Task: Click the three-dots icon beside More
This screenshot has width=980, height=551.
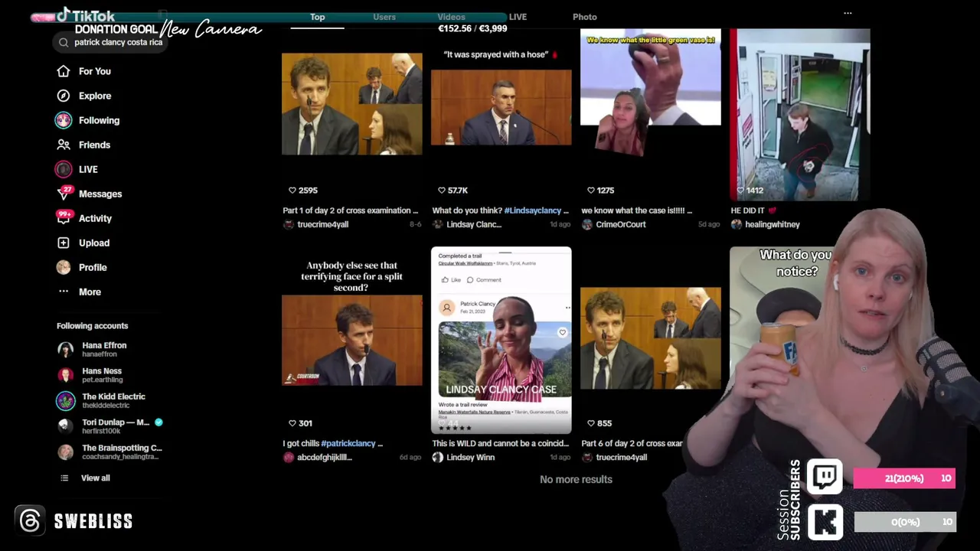Action: [64, 292]
